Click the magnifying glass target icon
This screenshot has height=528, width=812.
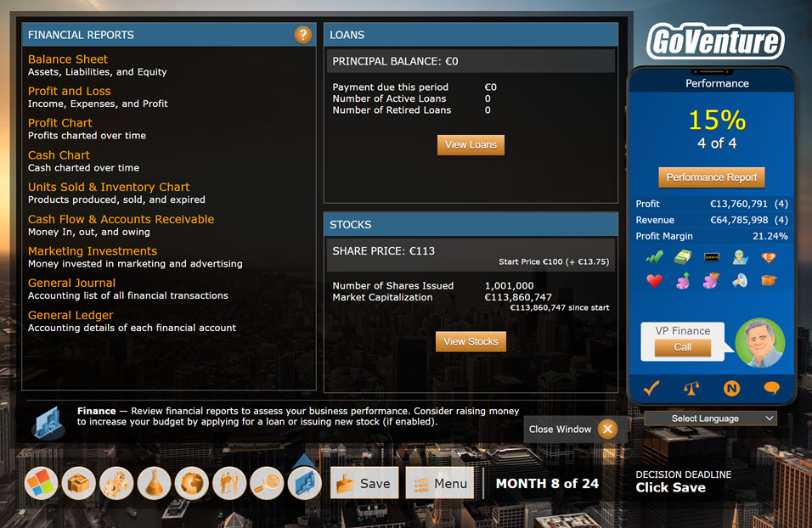coord(267,484)
